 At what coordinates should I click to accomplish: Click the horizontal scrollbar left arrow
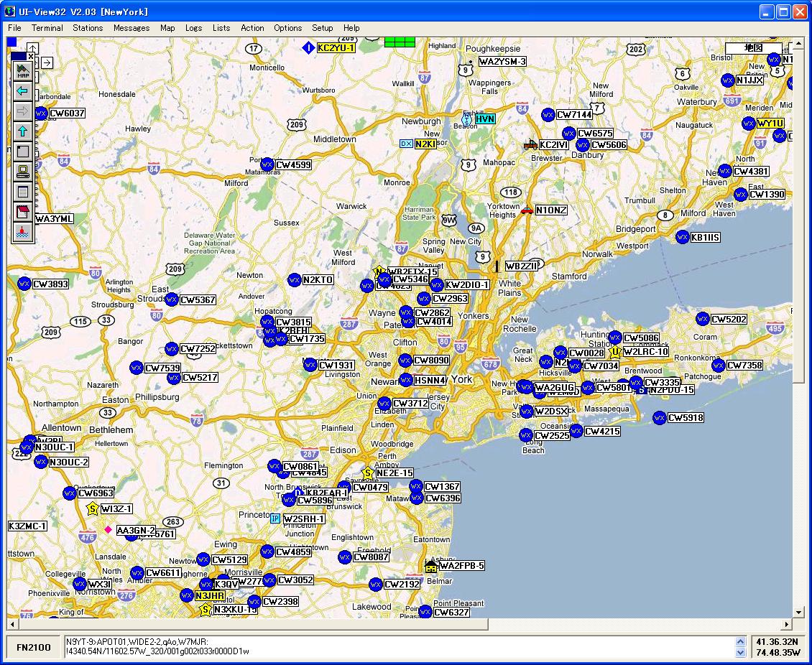(x=11, y=625)
